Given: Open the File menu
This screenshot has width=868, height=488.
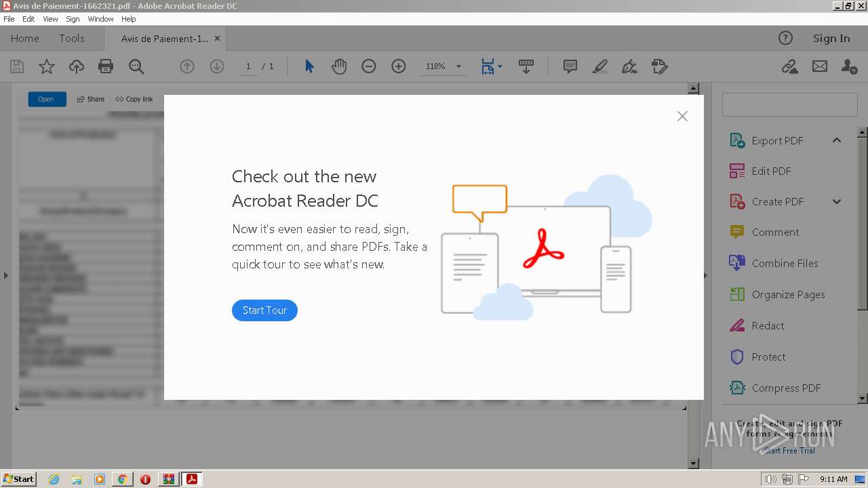Looking at the screenshot, I should pos(9,19).
